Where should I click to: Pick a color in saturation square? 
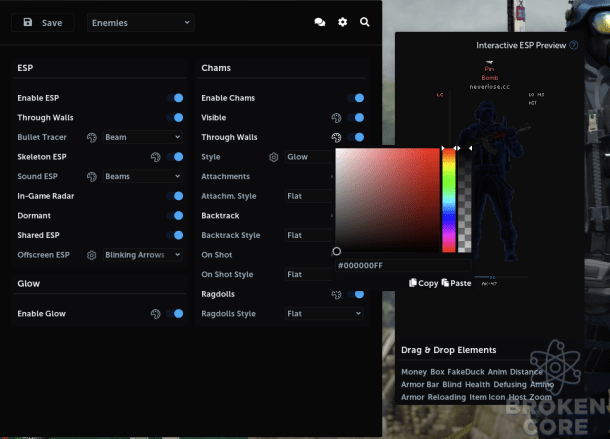pos(387,199)
